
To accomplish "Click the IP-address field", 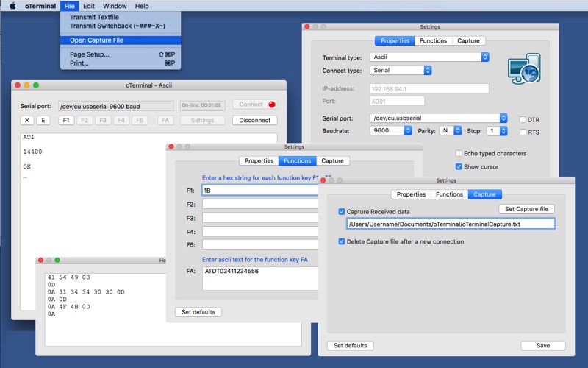I will click(429, 89).
